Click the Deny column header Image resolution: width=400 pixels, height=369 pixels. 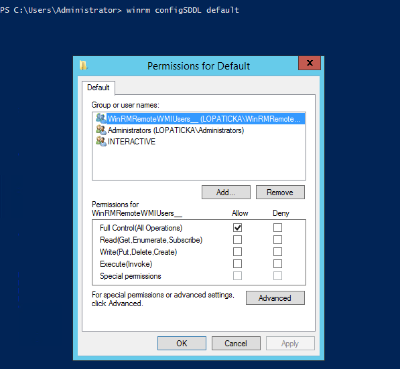coord(281,213)
